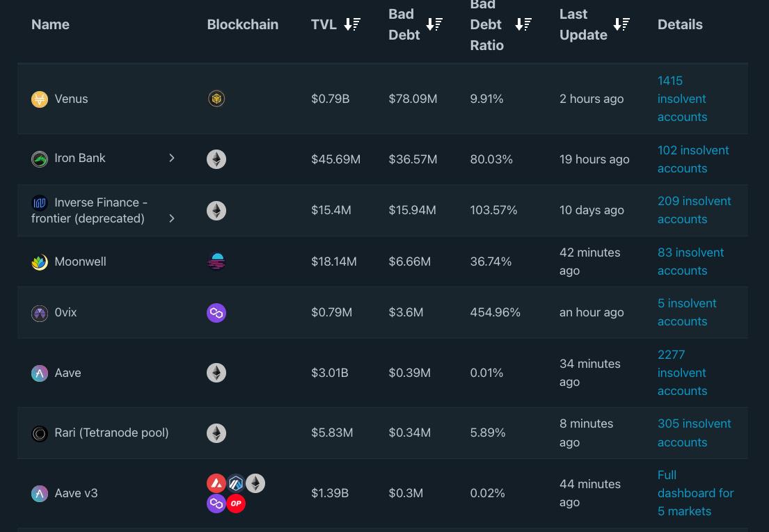Click the Rari Tetranode pool logo

click(40, 433)
